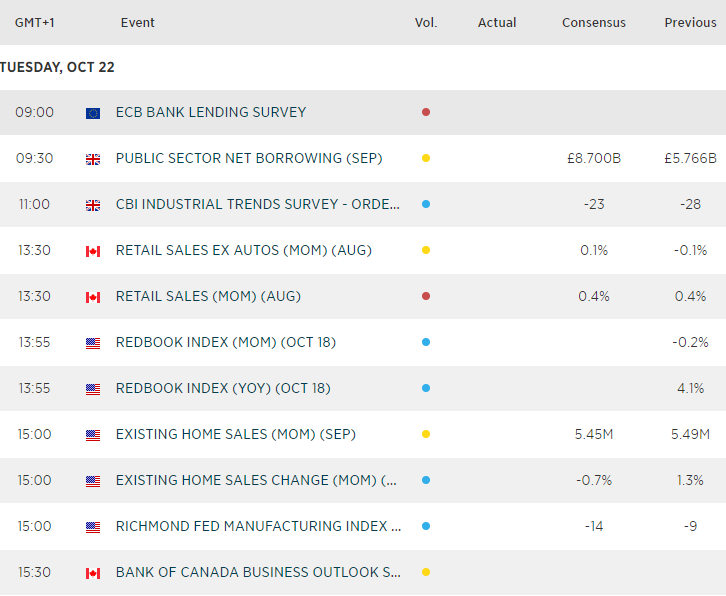This screenshot has width=726, height=596.
Task: Click the Actual column header
Action: [497, 22]
